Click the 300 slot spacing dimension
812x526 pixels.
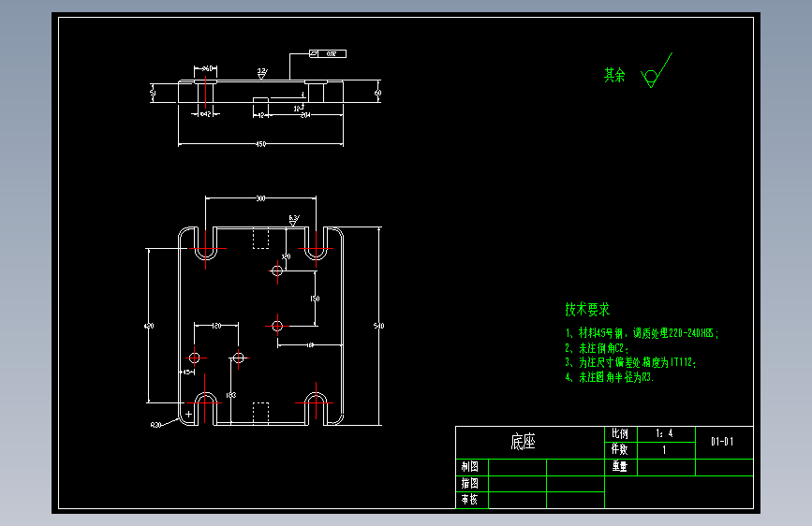click(260, 198)
